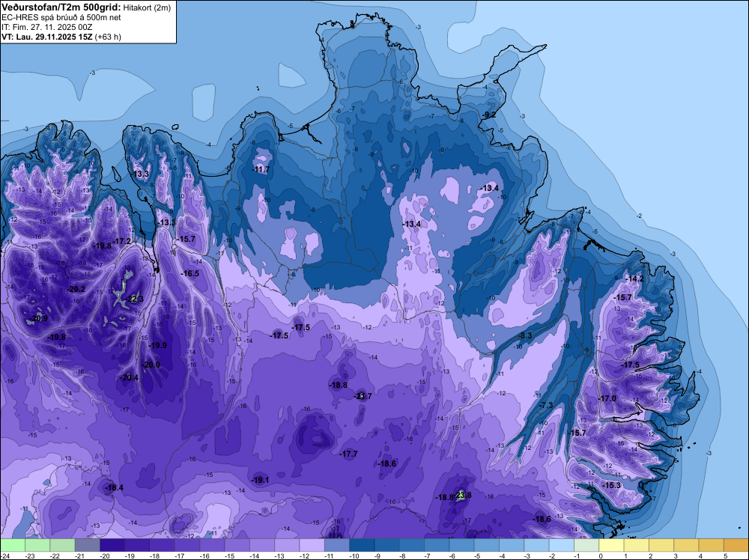This screenshot has height=560, width=749.
Task: Click the -19.1 temperature label
Action: pos(260,481)
